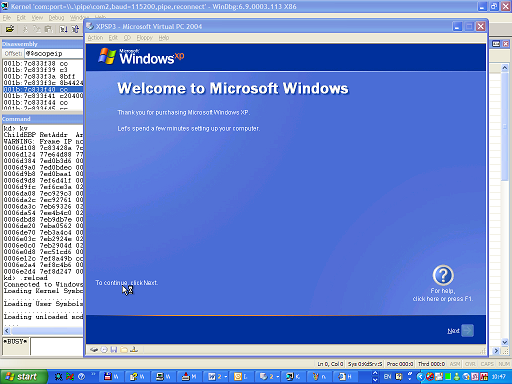This screenshot has width=512, height=384.
Task: Click the down arrow of the right scrollbar
Action: 505,342
